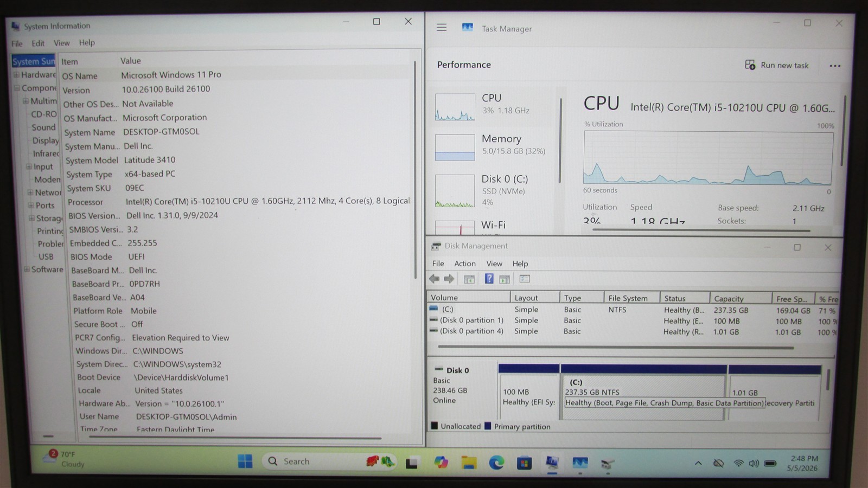
Task: Open System Information View menu
Action: (x=61, y=43)
